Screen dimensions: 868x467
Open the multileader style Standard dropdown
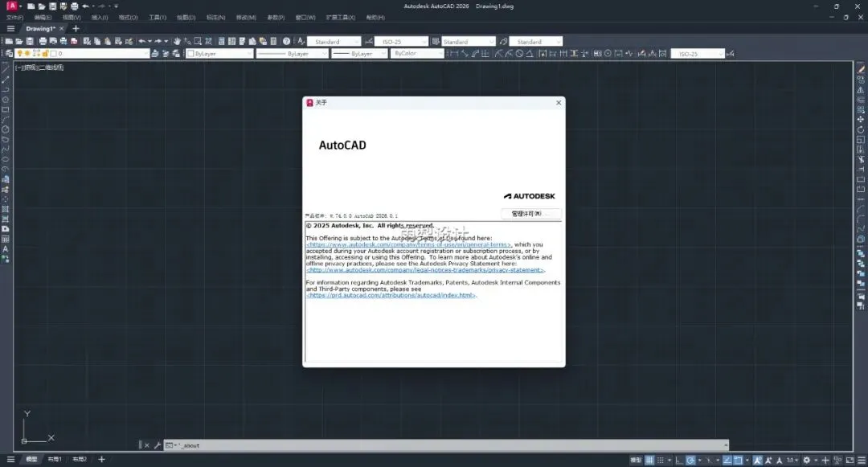(x=536, y=42)
